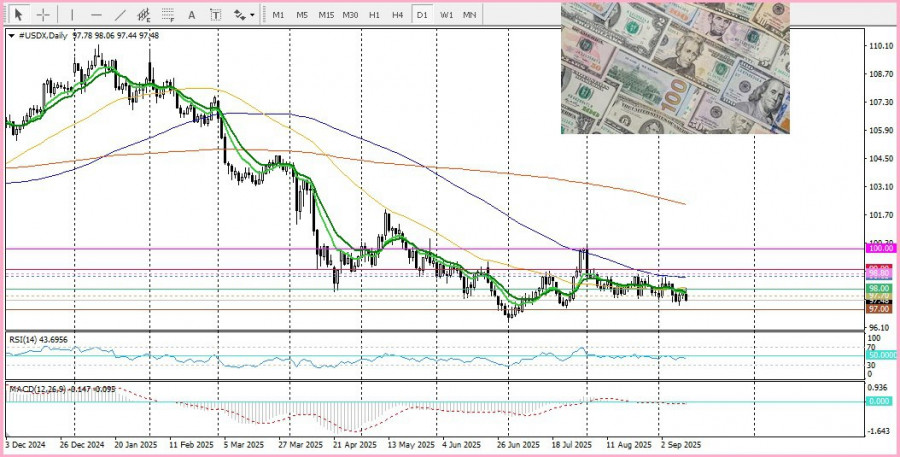Image resolution: width=900 pixels, height=457 pixels.
Task: Choose the horizontal line drawing tool
Action: [96, 15]
